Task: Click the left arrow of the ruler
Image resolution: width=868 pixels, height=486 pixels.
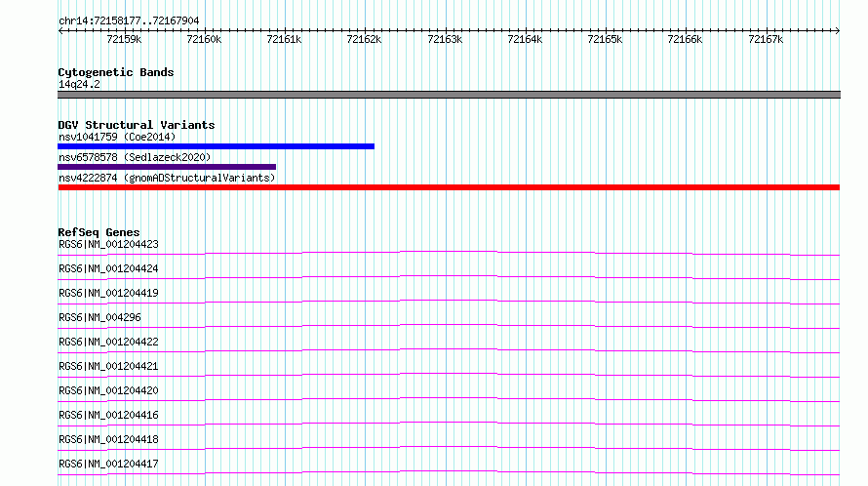Action: pyautogui.click(x=60, y=30)
